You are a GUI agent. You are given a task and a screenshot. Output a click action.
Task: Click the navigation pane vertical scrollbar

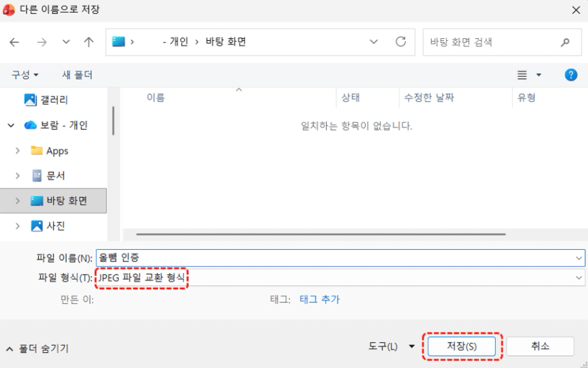pos(113,121)
